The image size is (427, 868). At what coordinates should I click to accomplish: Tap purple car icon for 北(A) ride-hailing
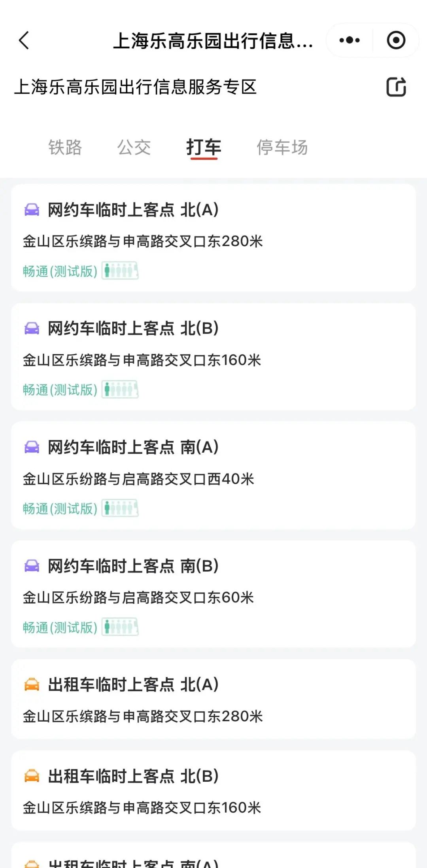[x=32, y=210]
